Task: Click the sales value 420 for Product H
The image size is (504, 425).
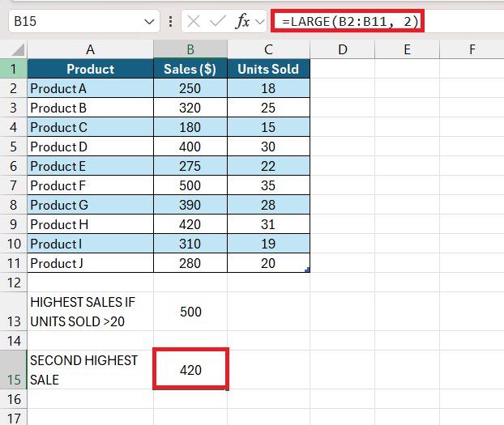Action: pos(190,224)
